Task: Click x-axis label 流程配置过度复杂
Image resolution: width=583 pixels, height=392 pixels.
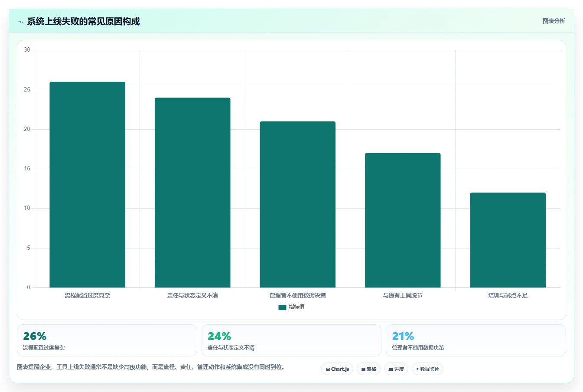Action: [87, 295]
